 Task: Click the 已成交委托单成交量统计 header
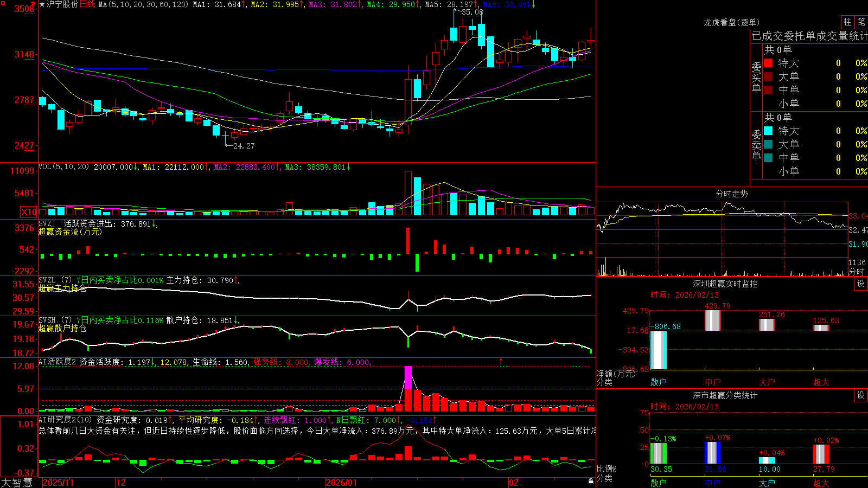[809, 36]
